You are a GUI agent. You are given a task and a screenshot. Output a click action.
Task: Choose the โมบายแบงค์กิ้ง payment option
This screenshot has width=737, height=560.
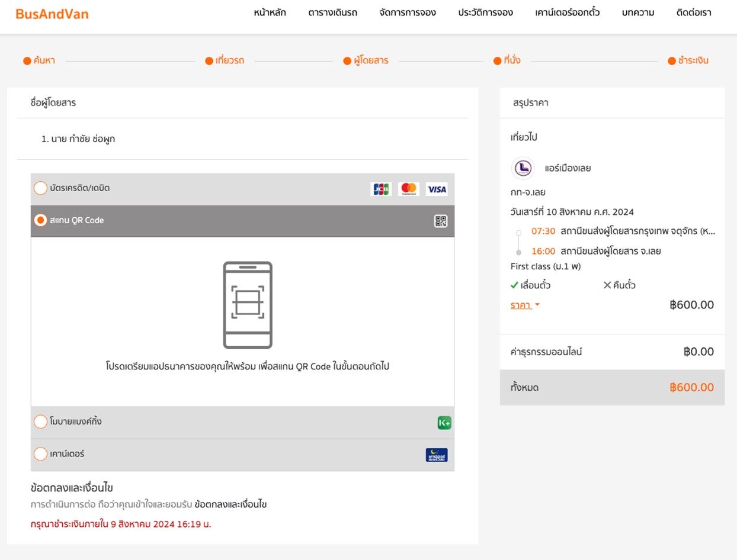(x=40, y=421)
